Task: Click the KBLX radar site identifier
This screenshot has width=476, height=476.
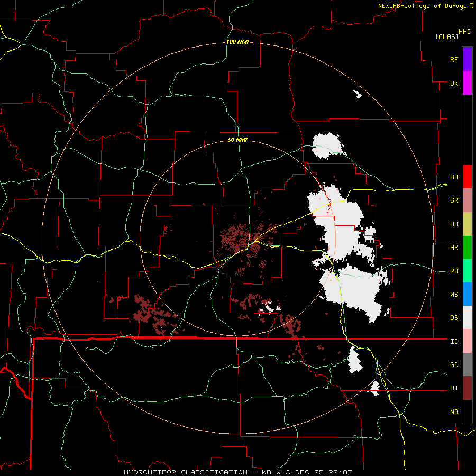Action: pyautogui.click(x=272, y=472)
